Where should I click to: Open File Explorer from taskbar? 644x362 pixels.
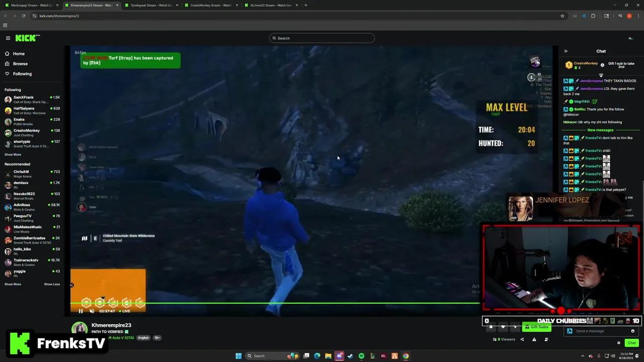pos(328,356)
